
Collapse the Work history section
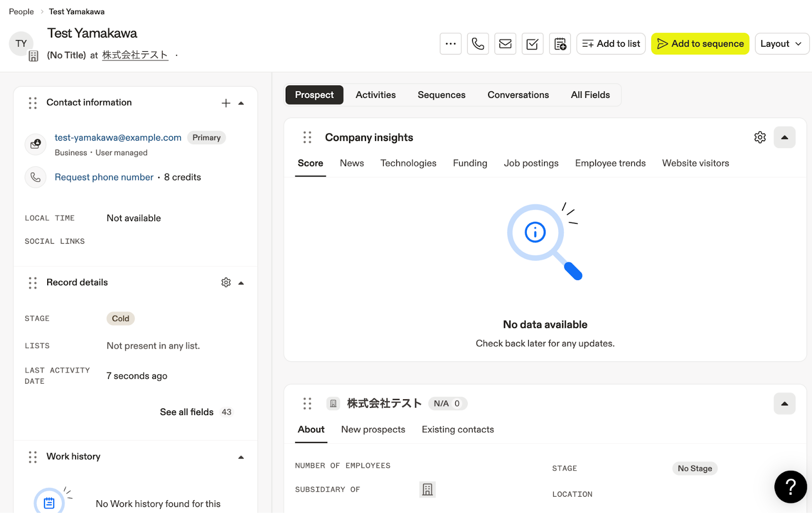click(x=242, y=457)
